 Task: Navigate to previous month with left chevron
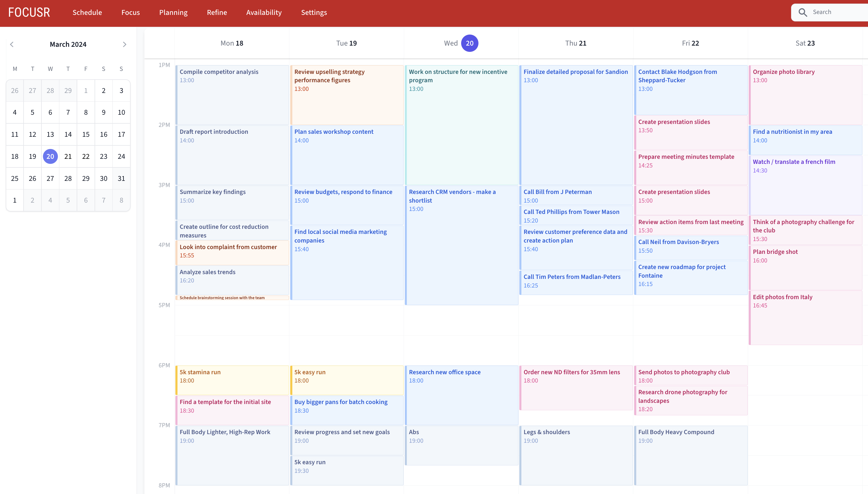click(12, 44)
